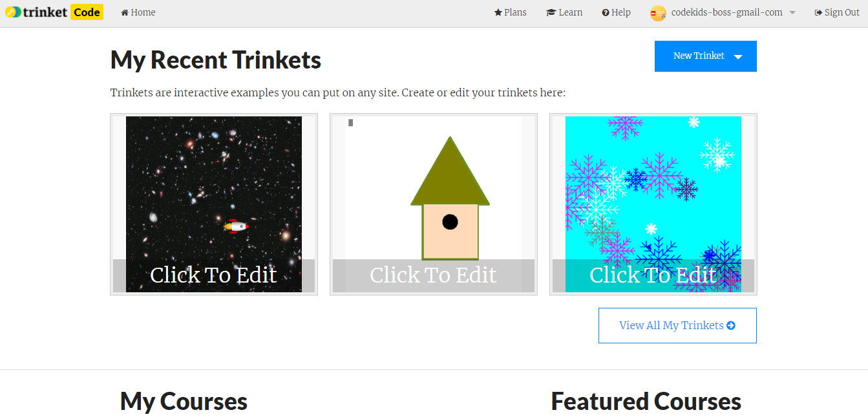
Task: Click the Plans star icon
Action: pos(498,12)
